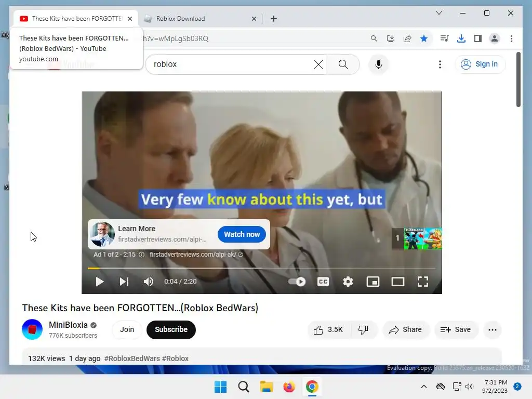The image size is (532, 399).
Task: Open the #RobloxBedWars hashtag
Action: 132,358
